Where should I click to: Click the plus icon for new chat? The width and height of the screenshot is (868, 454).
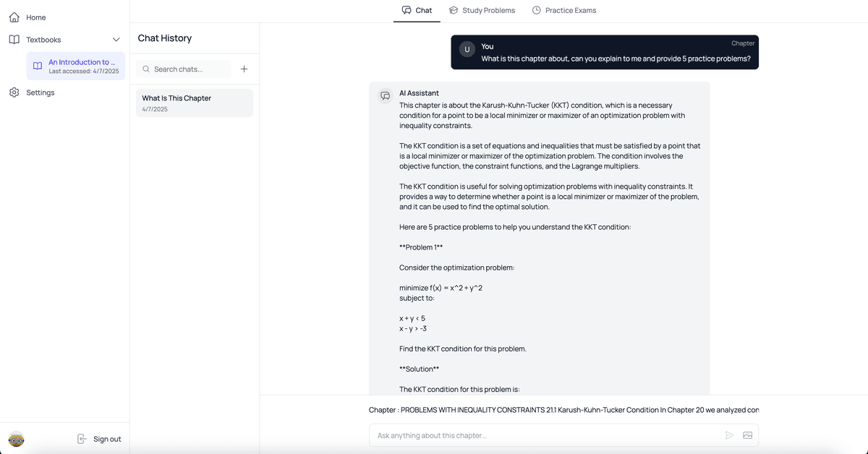244,69
